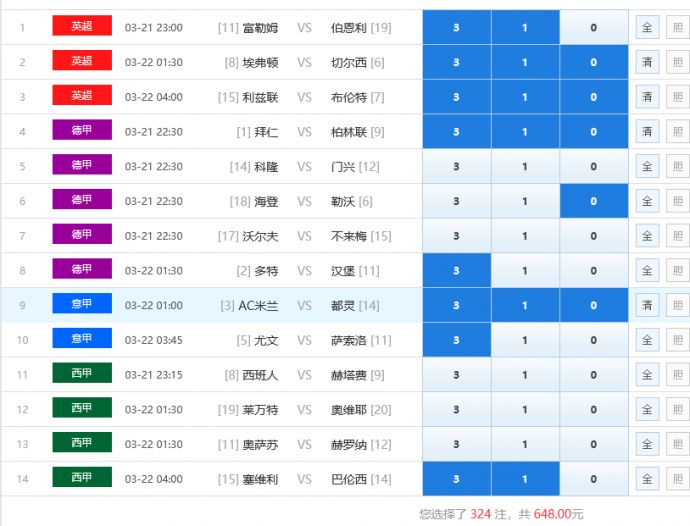The height and width of the screenshot is (526, 690).
Task: Click the 不来梅 team name
Action: coord(349,236)
